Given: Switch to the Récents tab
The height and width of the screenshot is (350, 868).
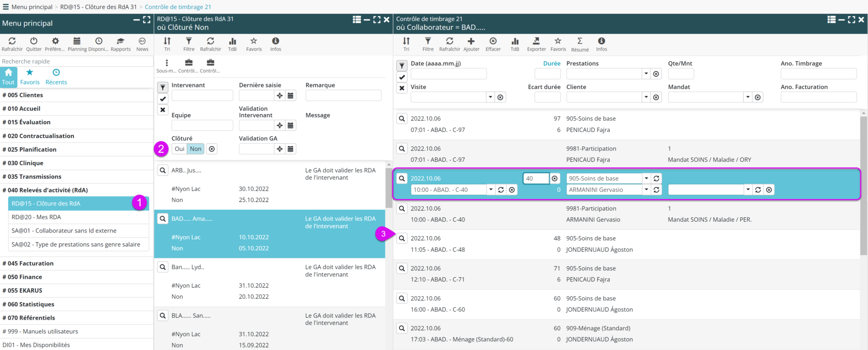Looking at the screenshot, I should point(56,77).
